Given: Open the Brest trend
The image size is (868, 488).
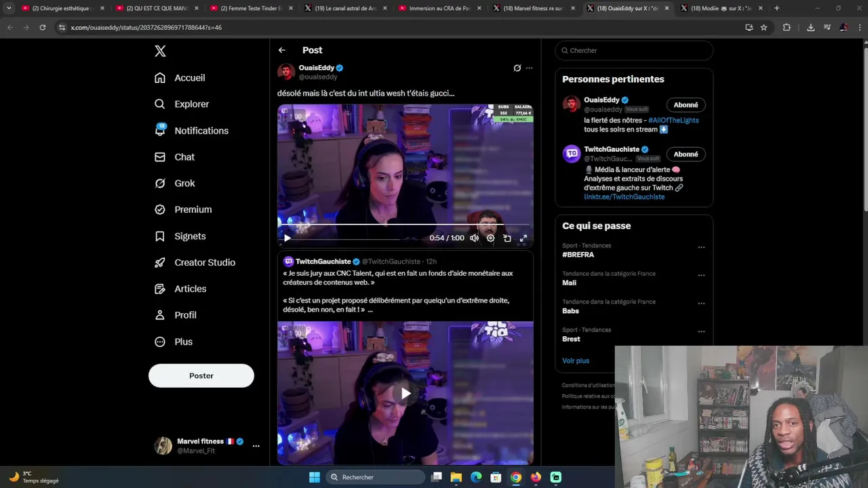Looking at the screenshot, I should (571, 339).
